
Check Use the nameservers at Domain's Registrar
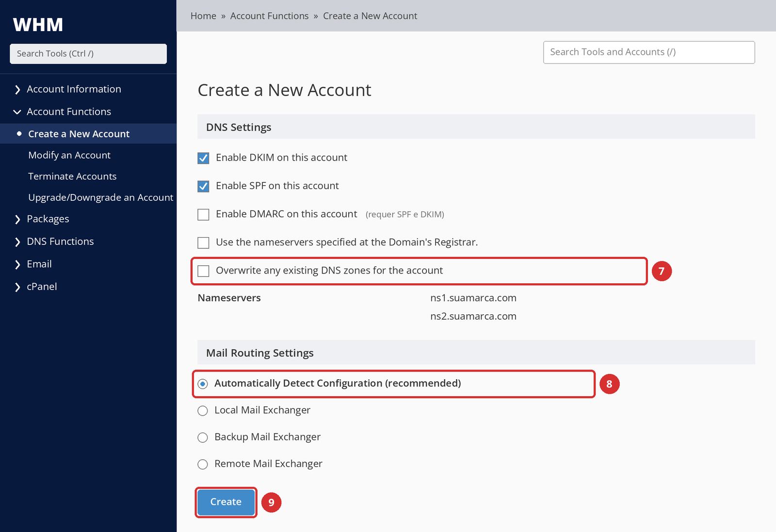203,242
